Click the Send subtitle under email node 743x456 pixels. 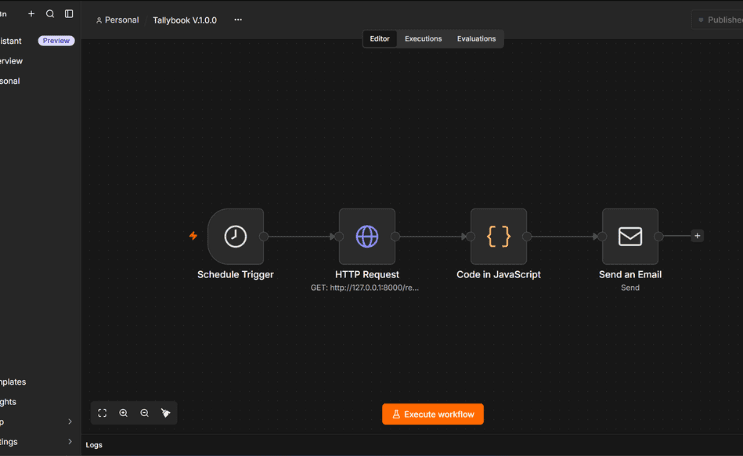tap(630, 288)
